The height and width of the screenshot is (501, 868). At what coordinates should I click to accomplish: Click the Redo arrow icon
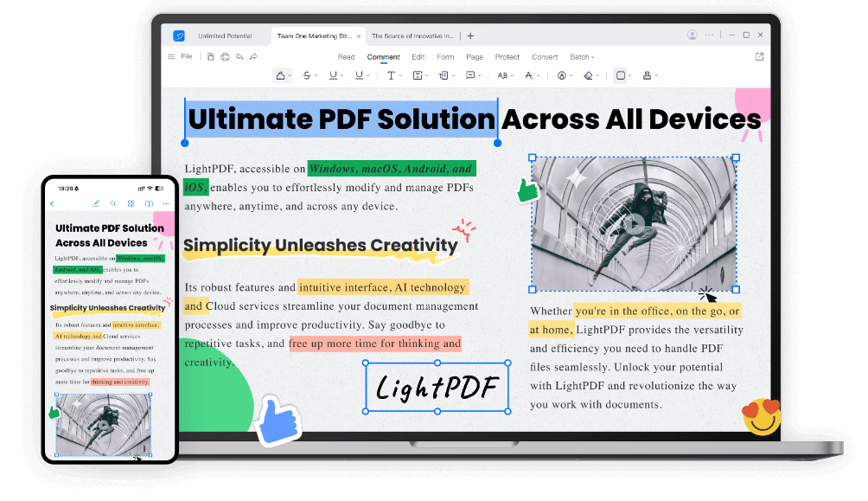pyautogui.click(x=253, y=56)
